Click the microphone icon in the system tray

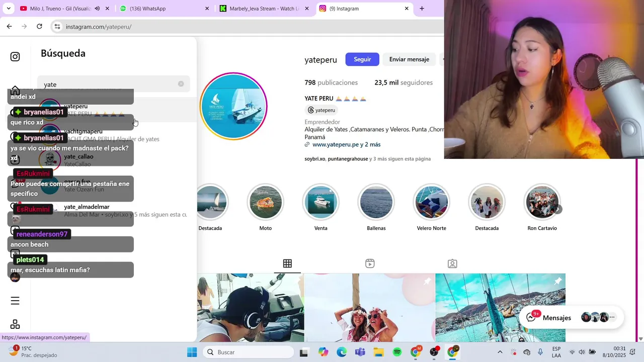[x=540, y=352]
